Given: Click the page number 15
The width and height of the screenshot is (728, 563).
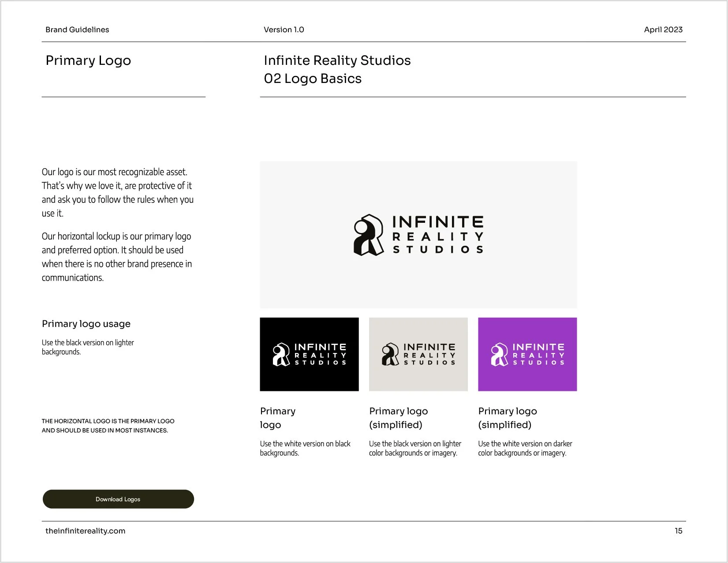Looking at the screenshot, I should (678, 531).
